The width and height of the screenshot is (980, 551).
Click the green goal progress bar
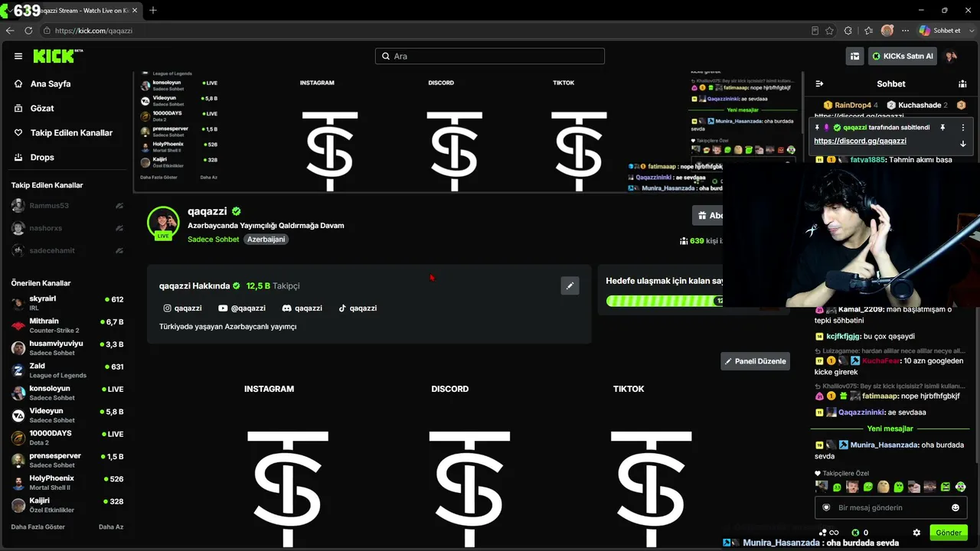pyautogui.click(x=665, y=301)
